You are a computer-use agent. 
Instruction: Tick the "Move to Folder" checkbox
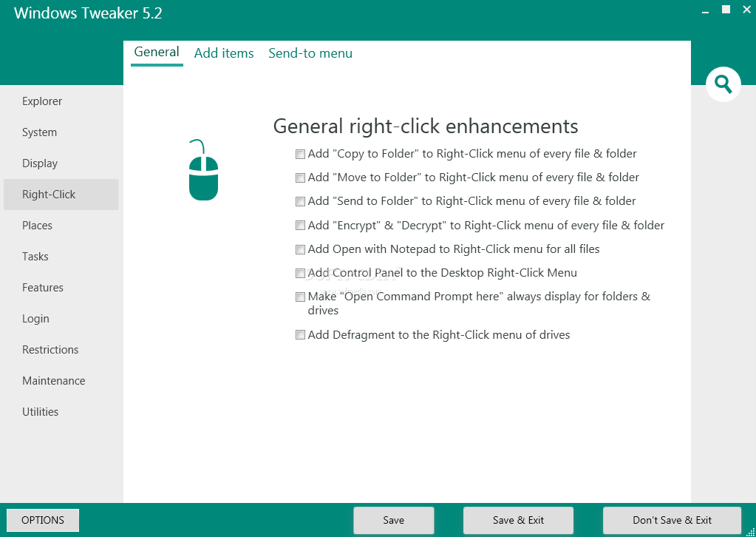click(x=300, y=178)
